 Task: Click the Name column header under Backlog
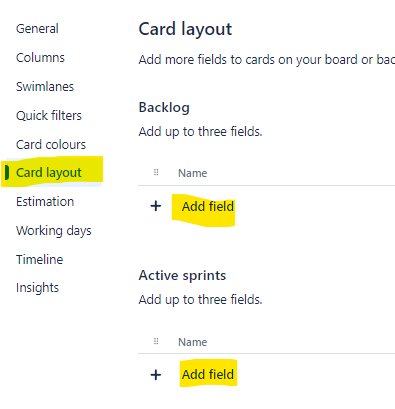pos(193,173)
